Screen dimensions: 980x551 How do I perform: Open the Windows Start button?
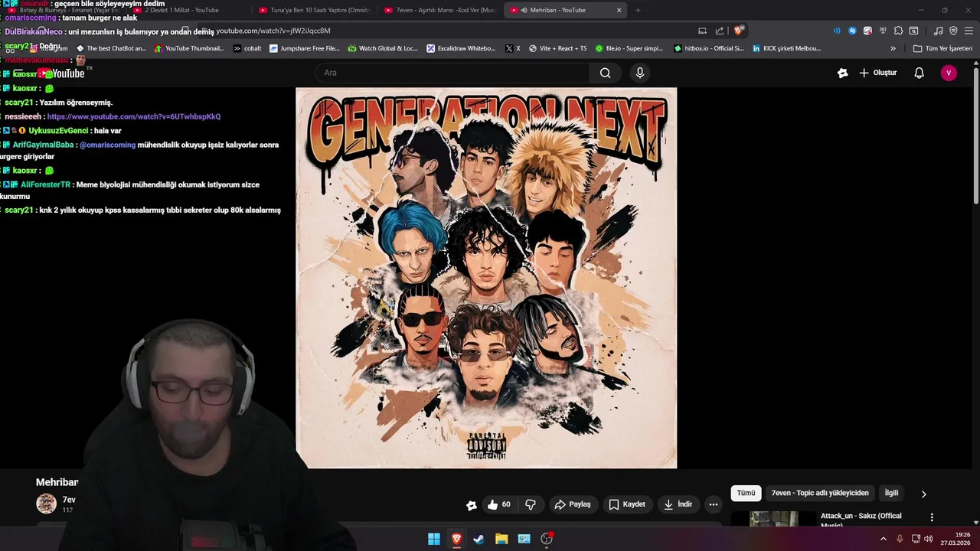coord(434,539)
